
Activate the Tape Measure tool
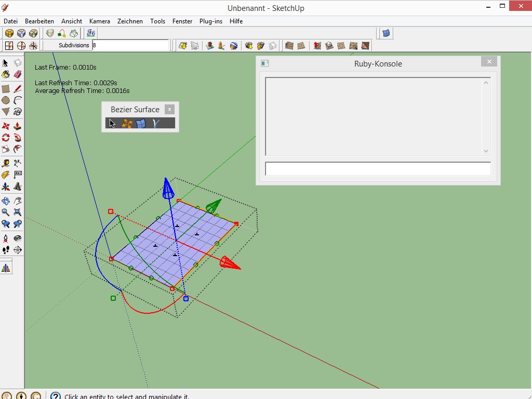tap(6, 163)
